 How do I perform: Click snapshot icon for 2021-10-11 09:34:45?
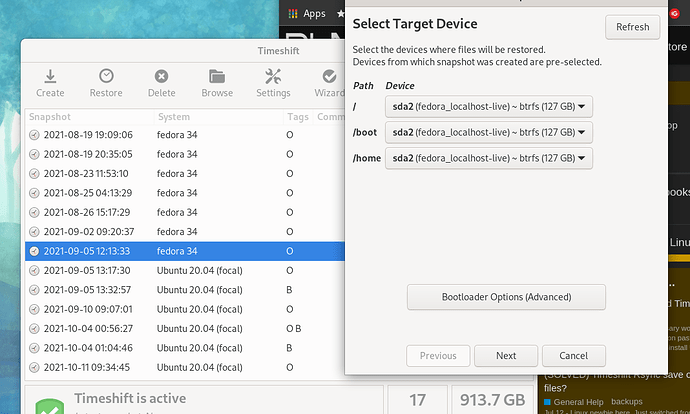(x=34, y=367)
